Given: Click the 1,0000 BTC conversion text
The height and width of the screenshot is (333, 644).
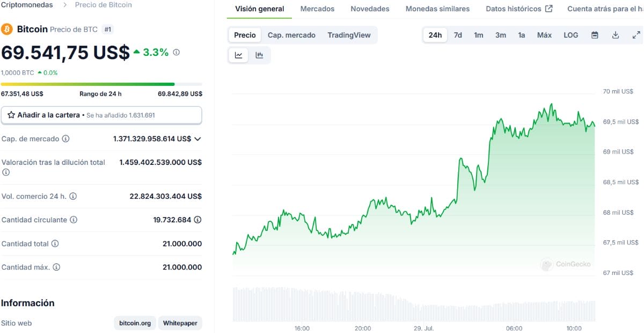Looking at the screenshot, I should [x=18, y=73].
